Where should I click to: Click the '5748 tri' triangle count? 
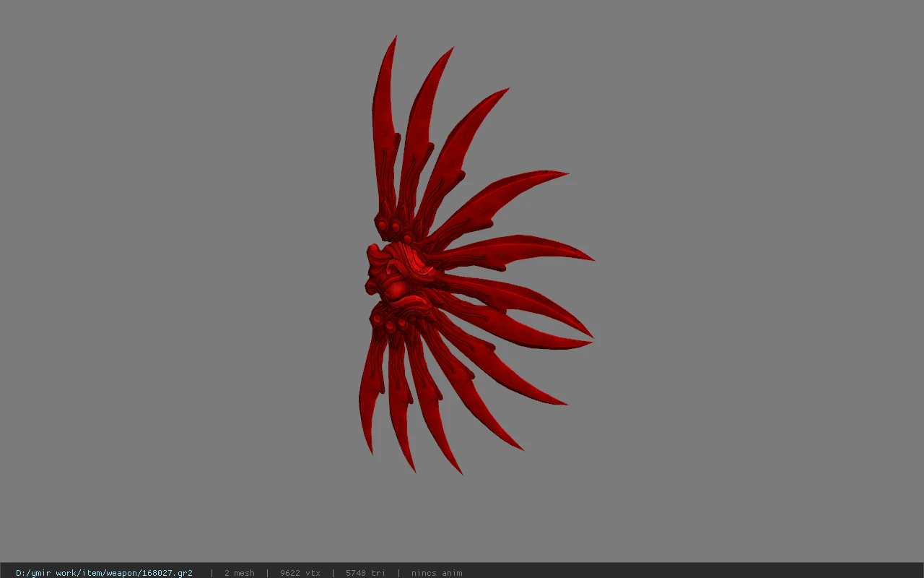(365, 573)
